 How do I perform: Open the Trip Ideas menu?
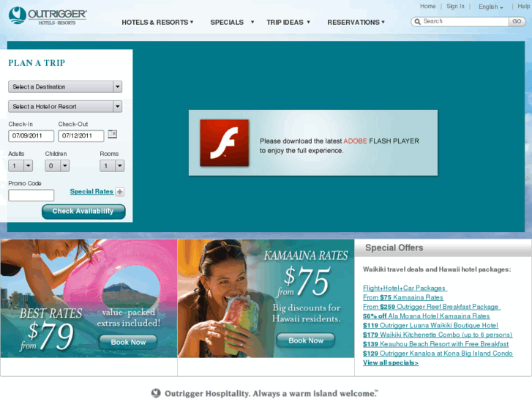point(288,23)
